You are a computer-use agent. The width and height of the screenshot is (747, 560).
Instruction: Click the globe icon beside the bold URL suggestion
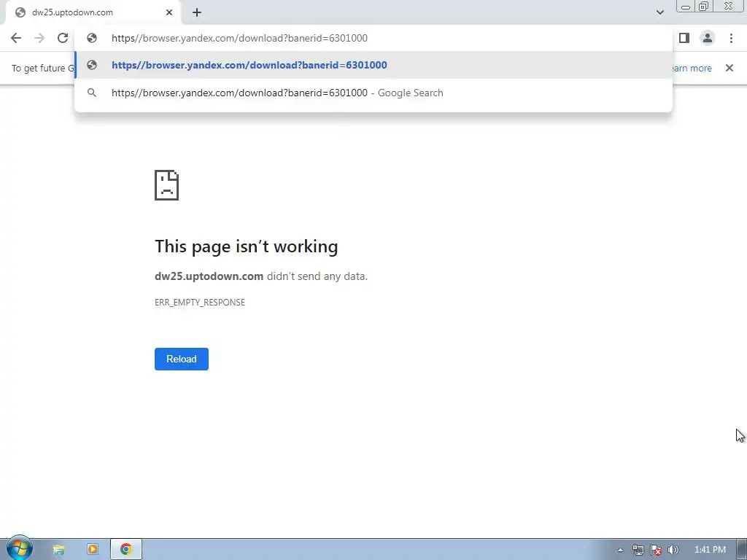92,65
